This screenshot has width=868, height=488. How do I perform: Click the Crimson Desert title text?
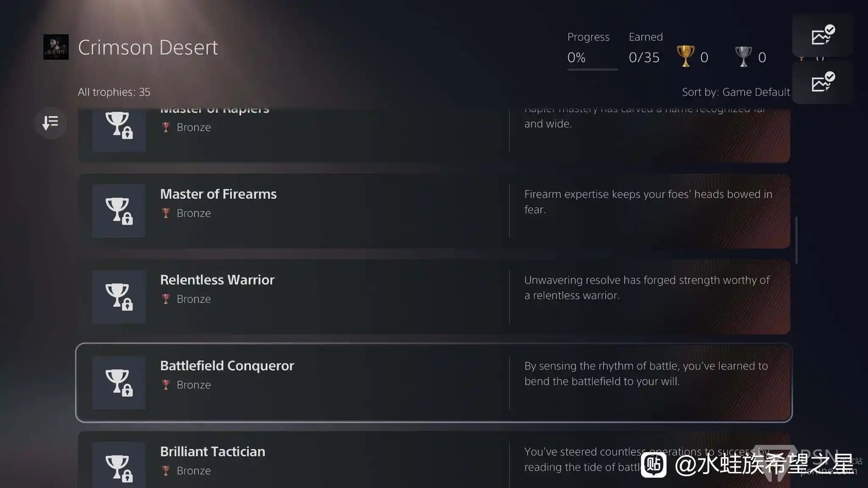click(x=148, y=47)
